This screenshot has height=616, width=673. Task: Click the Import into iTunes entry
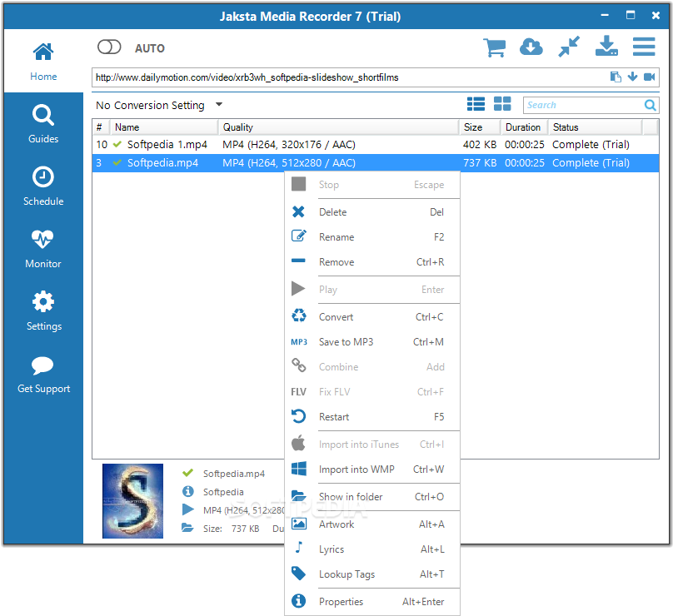coord(372,445)
